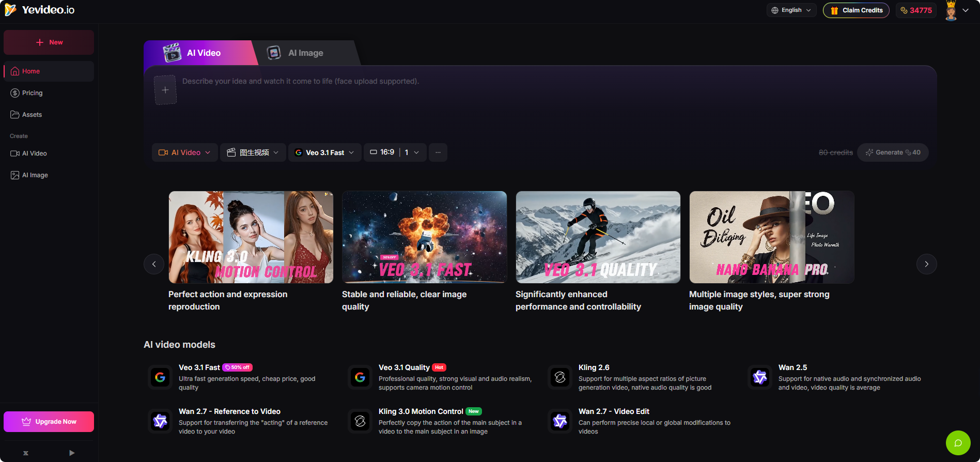Click the play triangle icon in sidebar footer
The width and height of the screenshot is (980, 462).
[72, 453]
